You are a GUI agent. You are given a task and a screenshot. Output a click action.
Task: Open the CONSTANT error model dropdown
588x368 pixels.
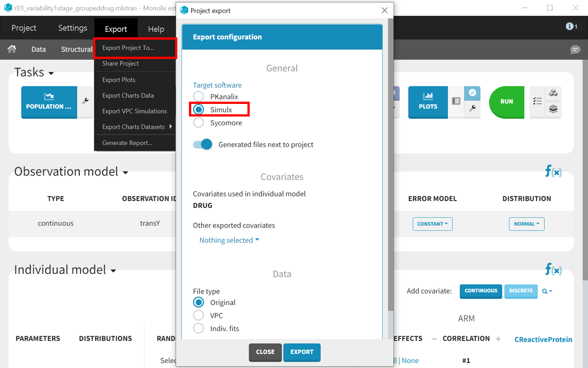432,224
